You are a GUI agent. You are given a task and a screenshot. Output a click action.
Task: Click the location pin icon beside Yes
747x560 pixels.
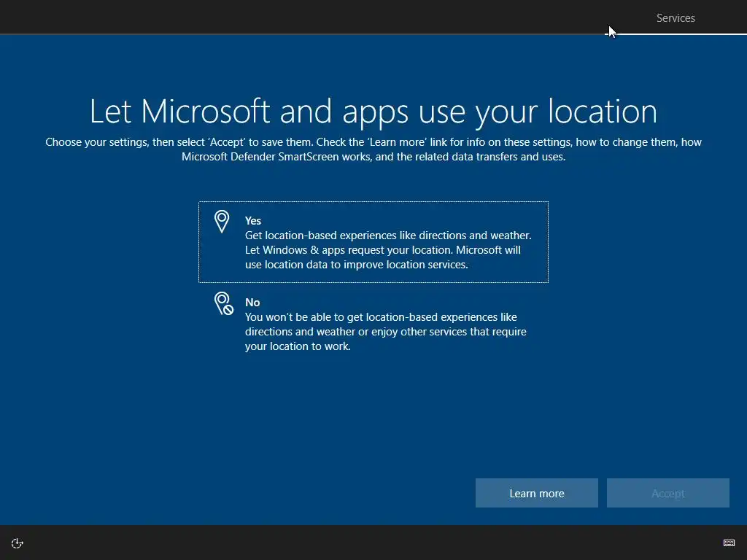click(x=222, y=222)
